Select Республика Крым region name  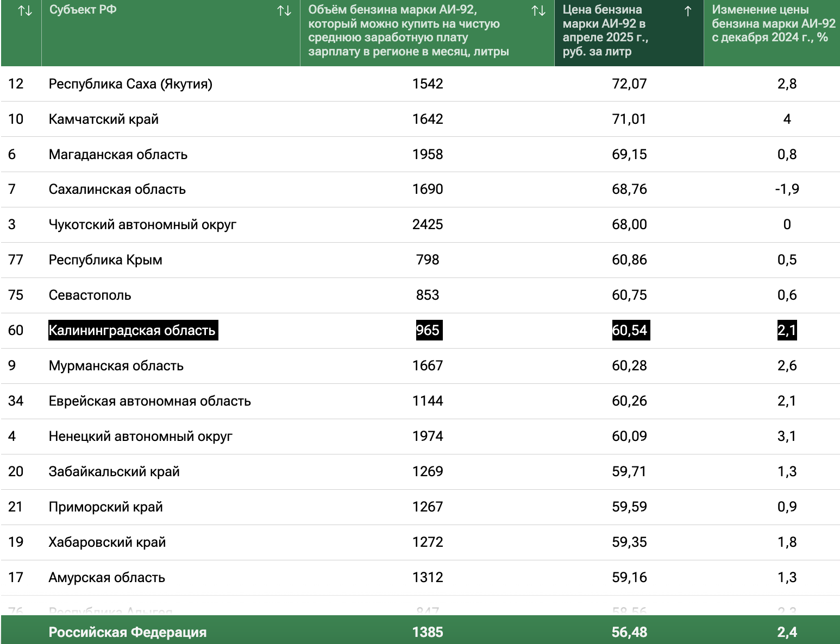pyautogui.click(x=105, y=260)
